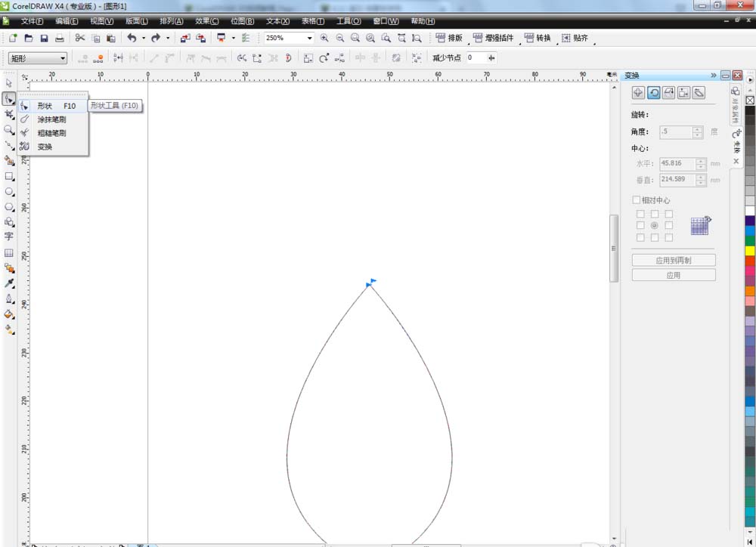Image resolution: width=756 pixels, height=547 pixels.
Task: Pick the red swatch from the color palette
Action: pyautogui.click(x=748, y=260)
